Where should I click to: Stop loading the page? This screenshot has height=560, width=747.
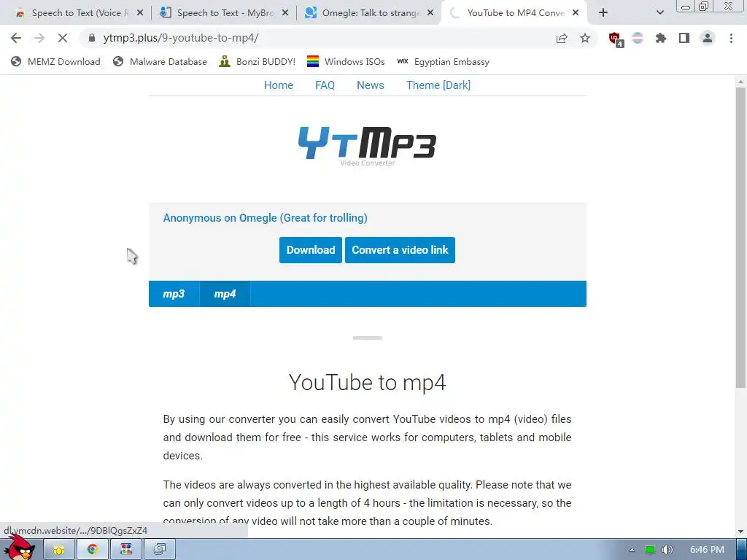(63, 38)
